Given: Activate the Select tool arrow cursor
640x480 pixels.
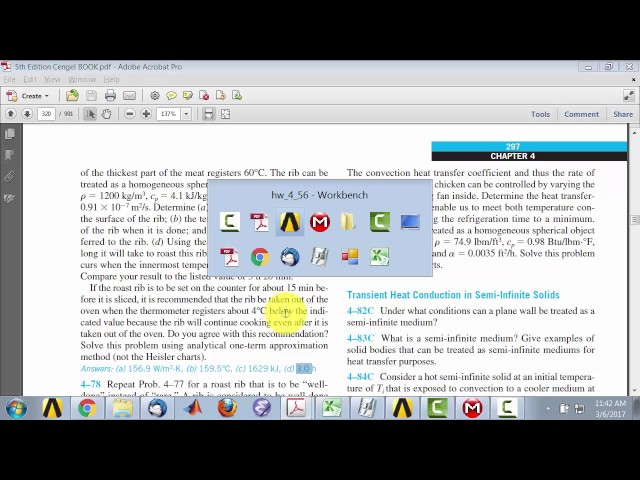Looking at the screenshot, I should (x=90, y=114).
